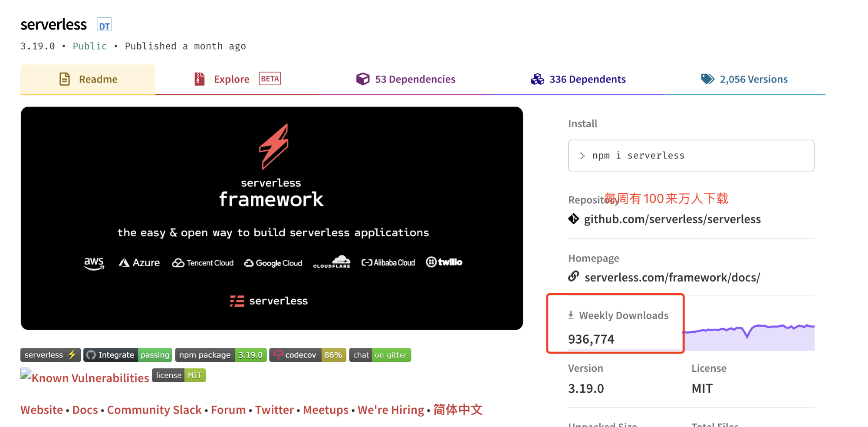The image size is (868, 427).
Task: Click the license MIT badge
Action: coord(179,375)
